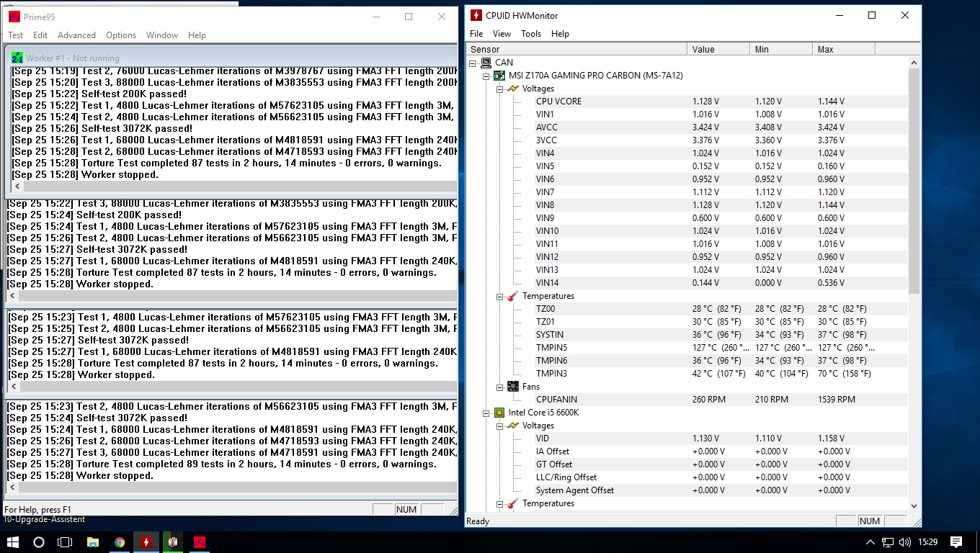Click the CPUID HWMonitor title bar icon
This screenshot has width=980, height=553.
476,15
